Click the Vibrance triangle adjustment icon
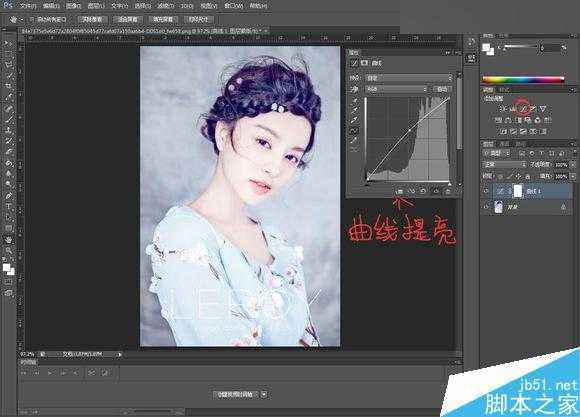The height and width of the screenshot is (417, 580). tap(542, 108)
